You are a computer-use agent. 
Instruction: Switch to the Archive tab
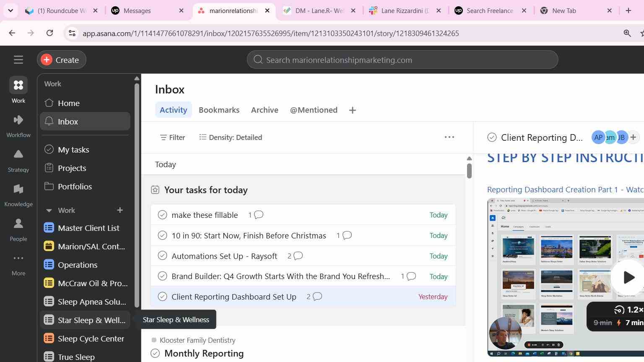[x=265, y=110]
